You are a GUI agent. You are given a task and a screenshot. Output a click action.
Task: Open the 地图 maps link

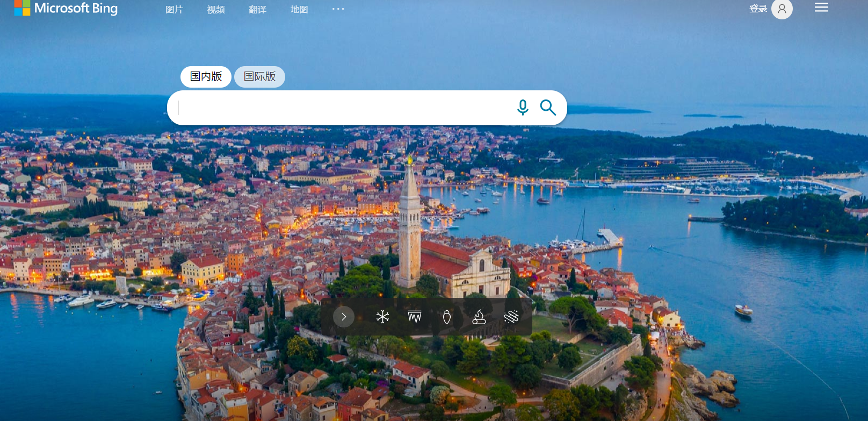click(x=299, y=10)
